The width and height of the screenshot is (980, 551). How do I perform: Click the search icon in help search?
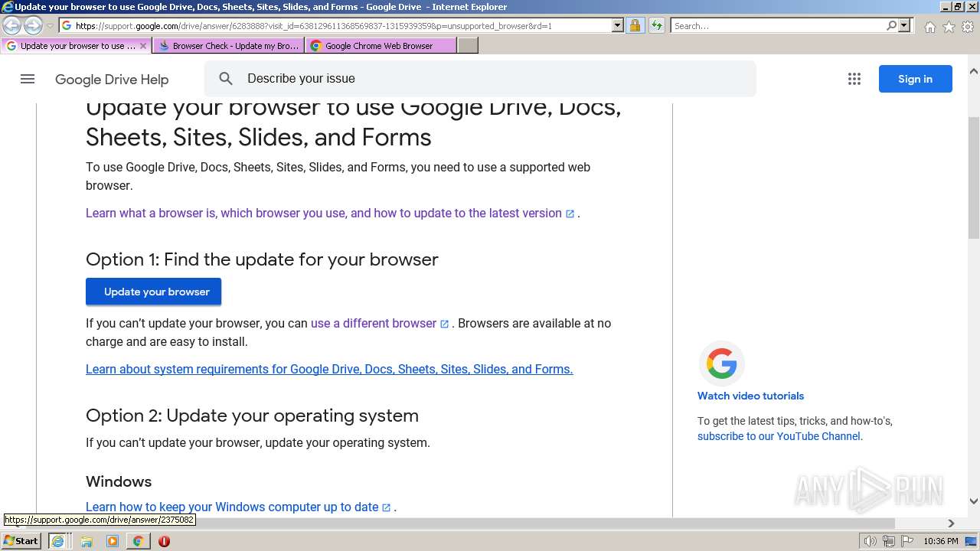point(226,79)
